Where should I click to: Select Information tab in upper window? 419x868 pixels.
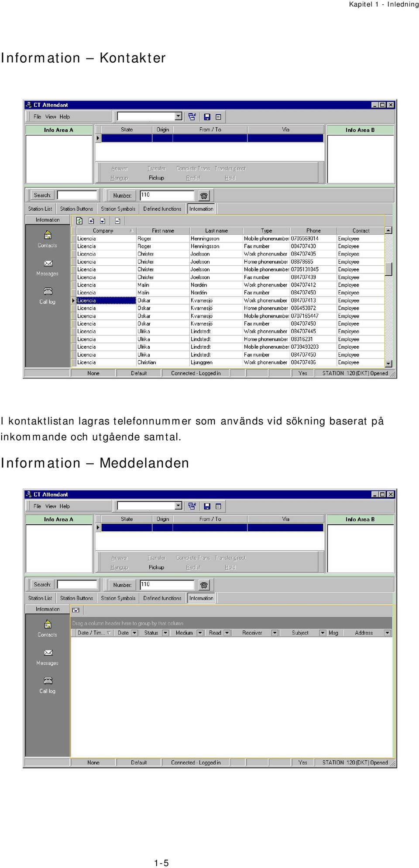[x=201, y=209]
